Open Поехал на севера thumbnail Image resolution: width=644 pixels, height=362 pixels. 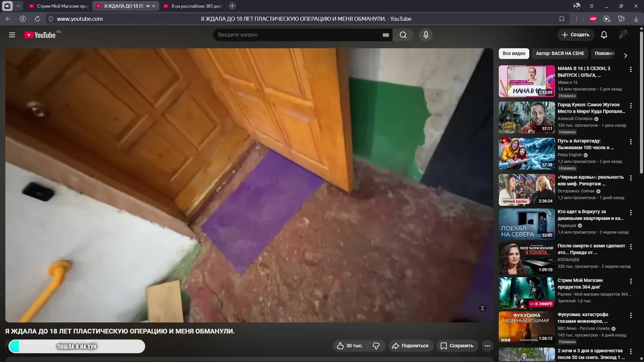tap(527, 224)
